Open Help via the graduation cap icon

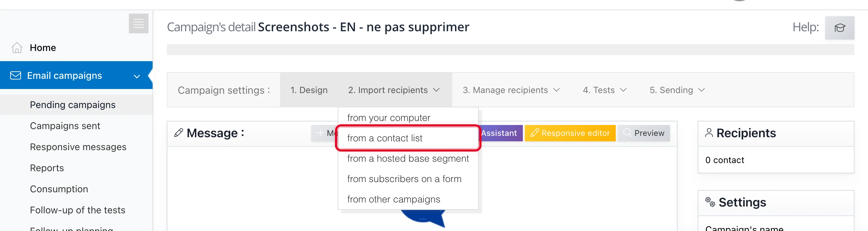tap(840, 28)
